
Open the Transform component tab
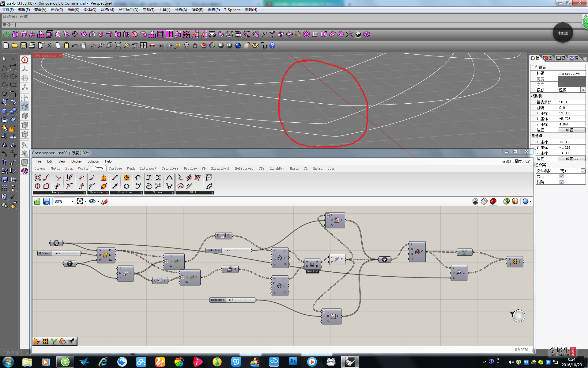170,168
